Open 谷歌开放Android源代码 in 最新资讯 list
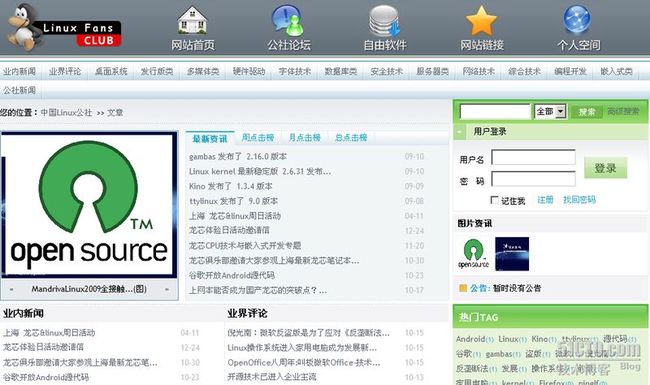 [232, 275]
